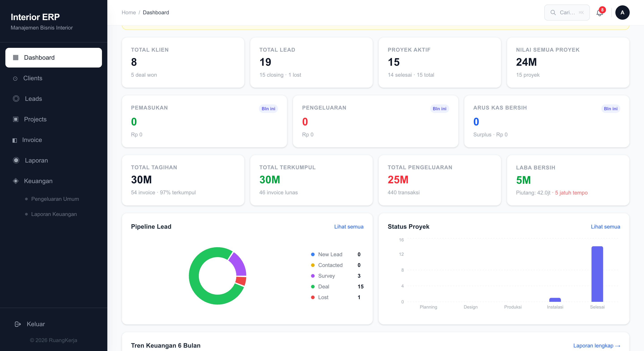
Task: Open the user avatar A menu
Action: (x=622, y=13)
